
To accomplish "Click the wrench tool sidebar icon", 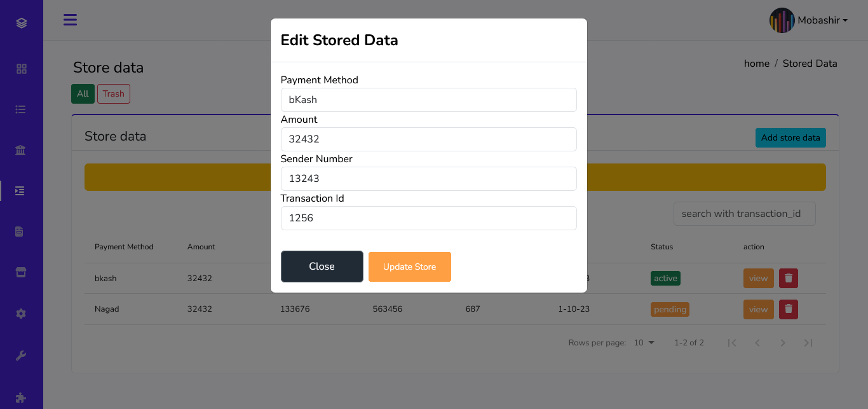I will click(21, 356).
